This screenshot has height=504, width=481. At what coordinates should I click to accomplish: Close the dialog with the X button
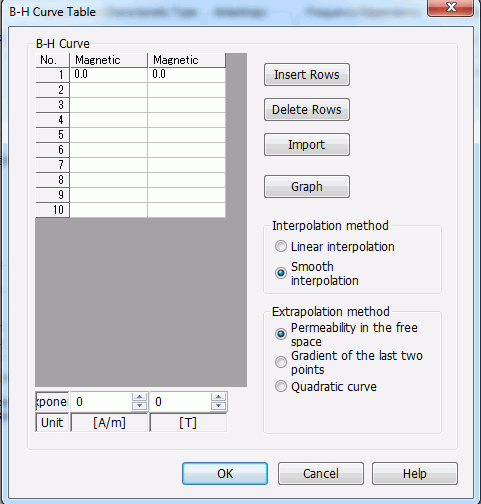coord(451,7)
